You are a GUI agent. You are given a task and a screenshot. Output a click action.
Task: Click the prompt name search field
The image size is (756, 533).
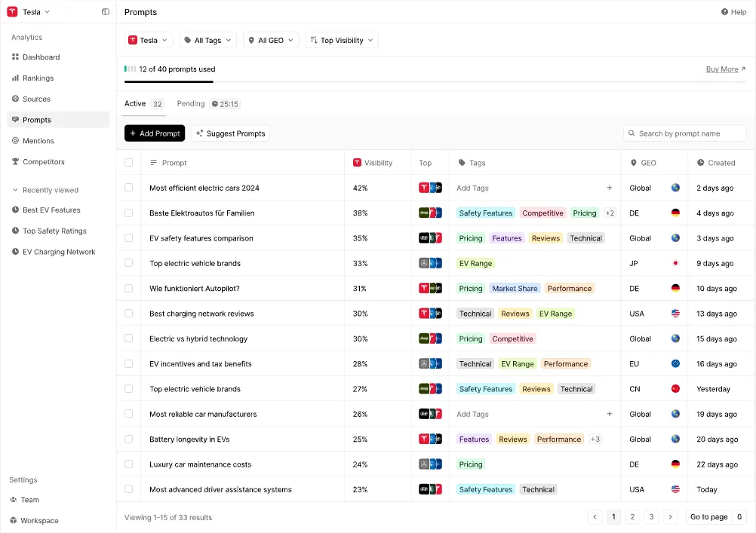tap(684, 133)
